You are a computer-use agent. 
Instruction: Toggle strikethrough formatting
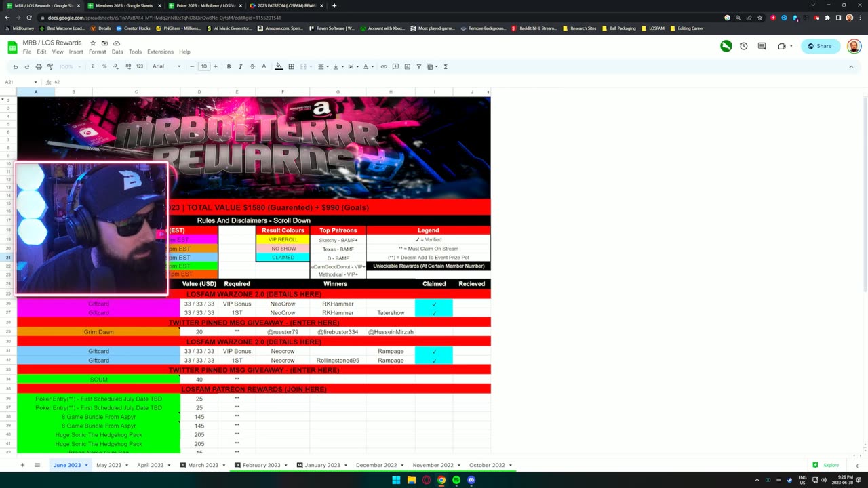pyautogui.click(x=252, y=66)
